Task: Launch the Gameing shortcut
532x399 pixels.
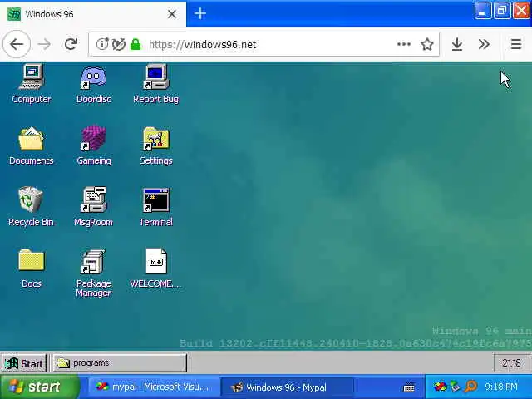Action: tap(94, 145)
